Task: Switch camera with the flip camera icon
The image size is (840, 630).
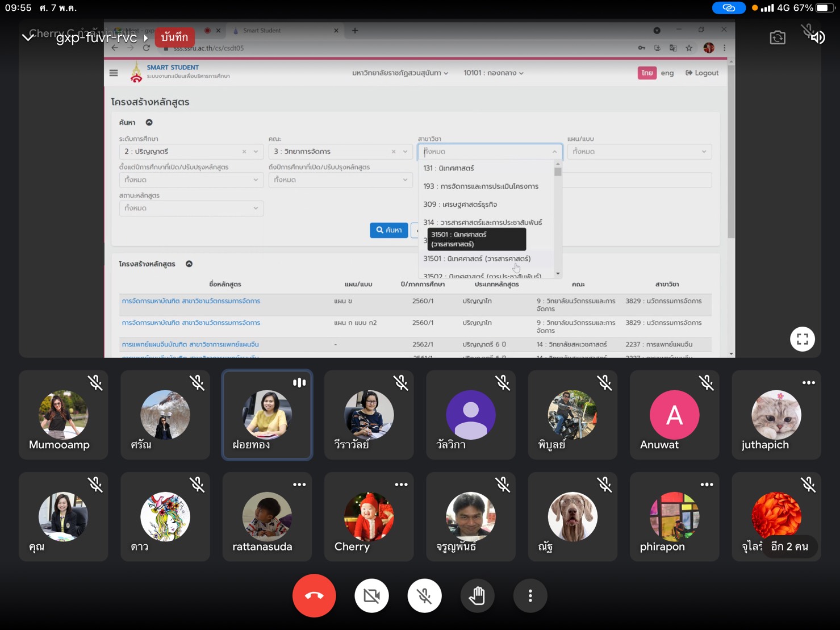Action: pyautogui.click(x=778, y=38)
